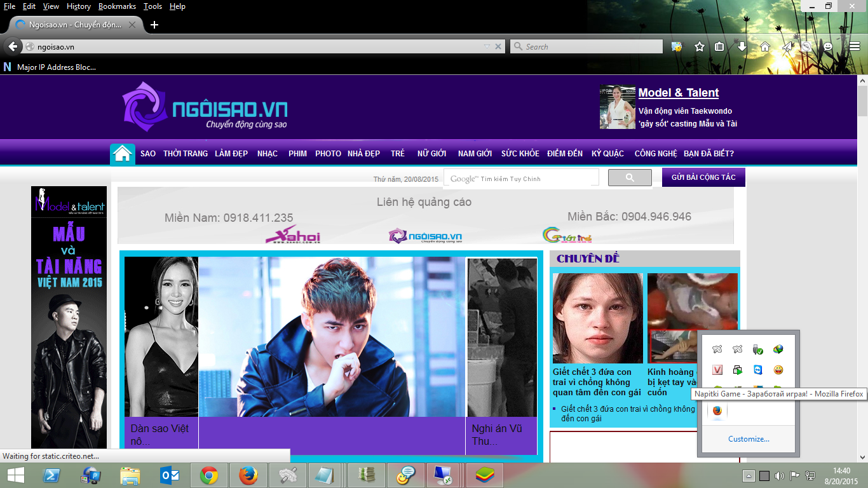868x488 pixels.
Task: Click the paper plane send icon in toolbar
Action: point(787,46)
